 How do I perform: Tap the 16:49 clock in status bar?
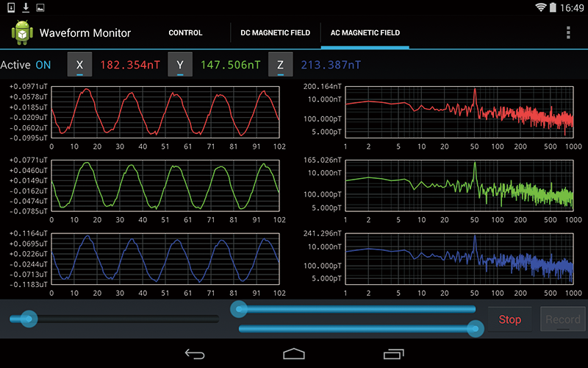[572, 7]
